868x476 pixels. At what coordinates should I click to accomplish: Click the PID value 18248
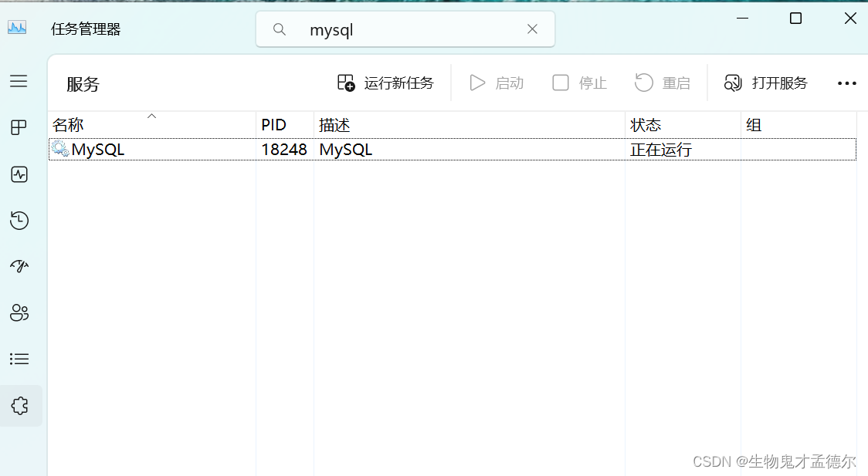(x=284, y=150)
